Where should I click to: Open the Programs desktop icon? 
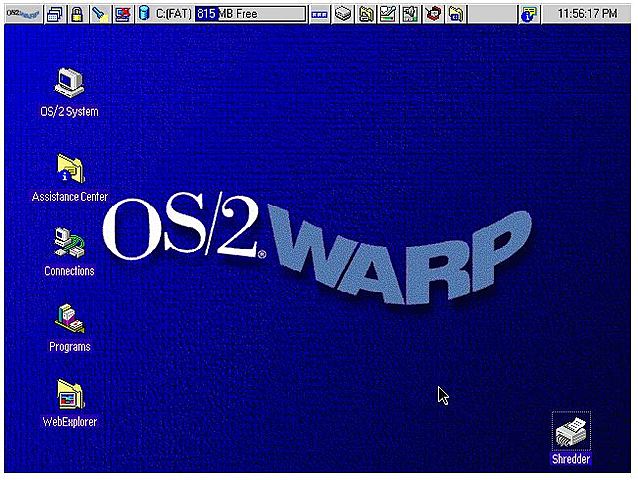[x=69, y=319]
